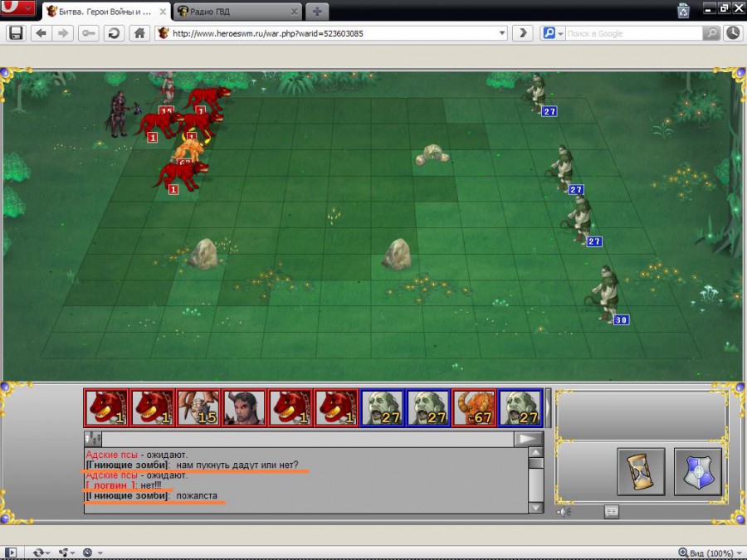Select the leftmost hellhound portrait in queue
Image resolution: width=747 pixels, height=560 pixels.
[107, 407]
